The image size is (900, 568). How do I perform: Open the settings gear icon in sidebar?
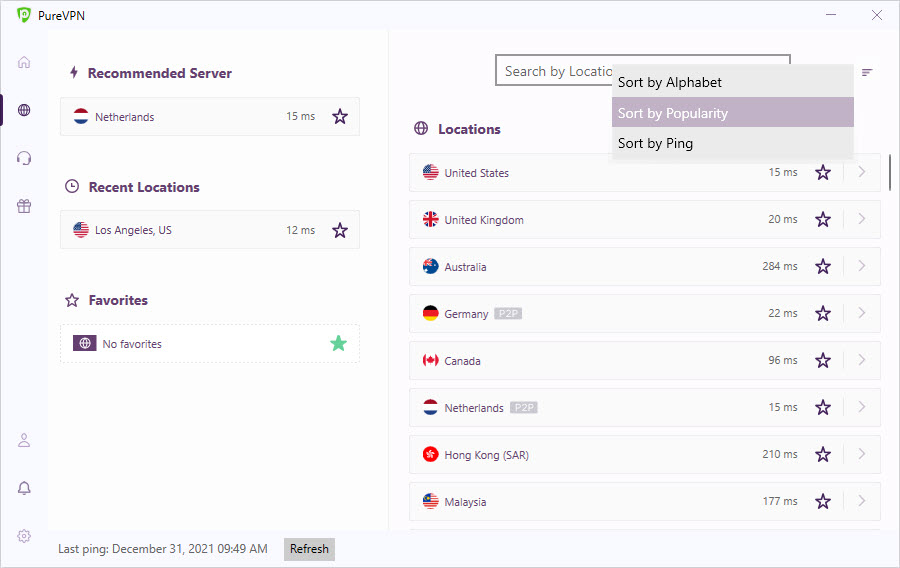pyautogui.click(x=24, y=536)
